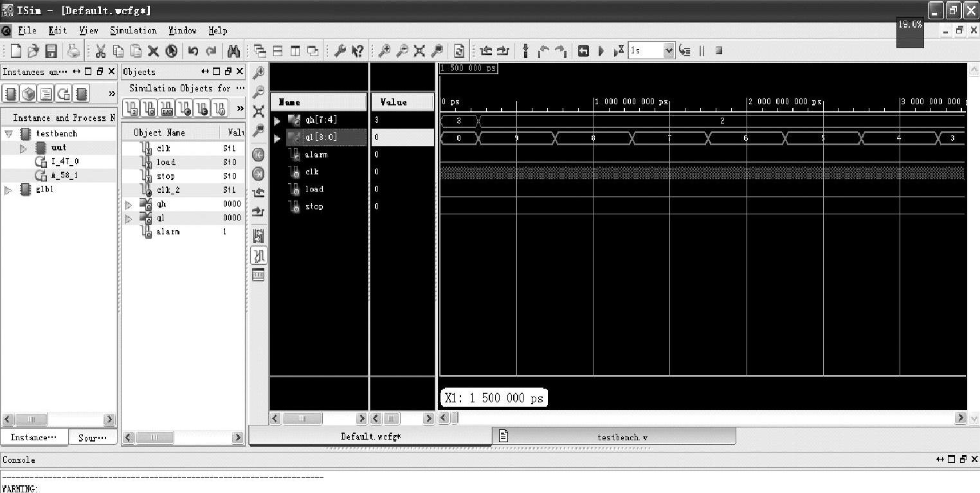Viewport: 980px width, 493px height.
Task: Click the Zoom Out icon in waveform sidebar
Action: (259, 92)
